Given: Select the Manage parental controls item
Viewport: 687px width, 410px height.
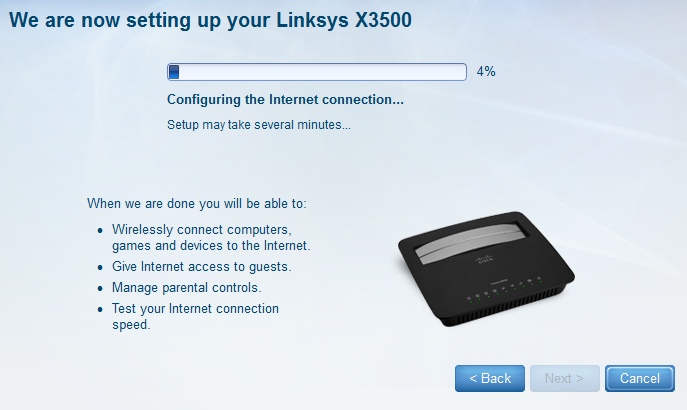Looking at the screenshot, I should pos(187,287).
